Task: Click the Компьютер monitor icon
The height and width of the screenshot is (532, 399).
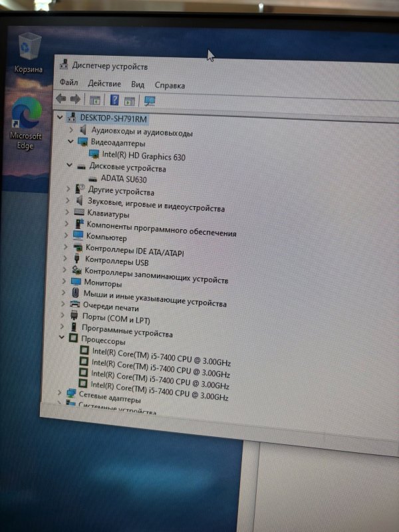Action: [x=78, y=235]
